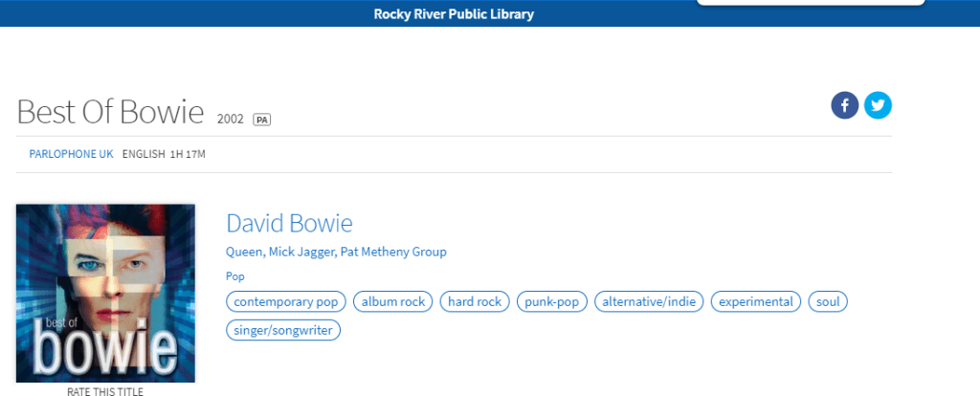Select the singer/songwriter tag

pyautogui.click(x=283, y=330)
